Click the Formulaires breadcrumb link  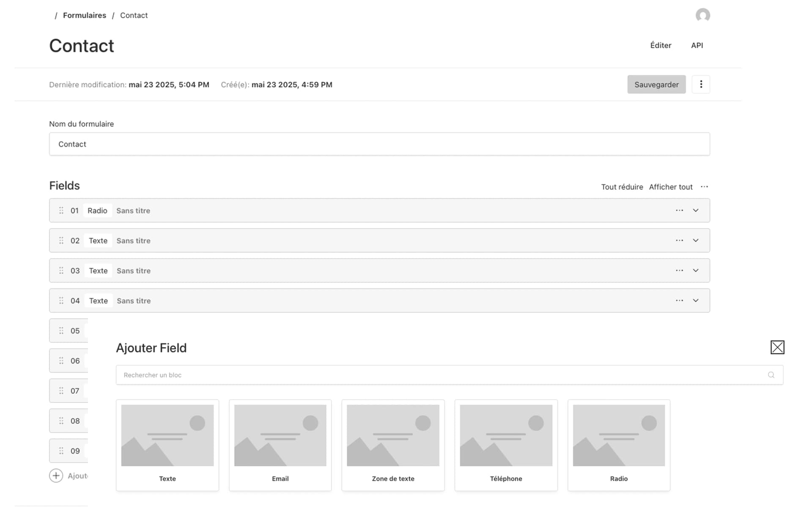pos(85,15)
